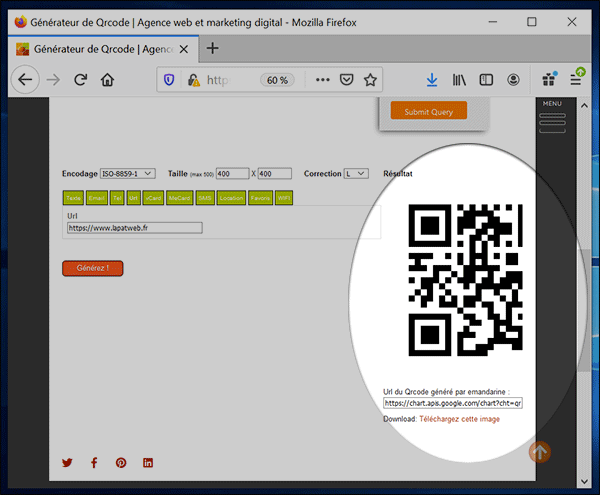Click the Pinterest icon in the footer

[x=121, y=463]
